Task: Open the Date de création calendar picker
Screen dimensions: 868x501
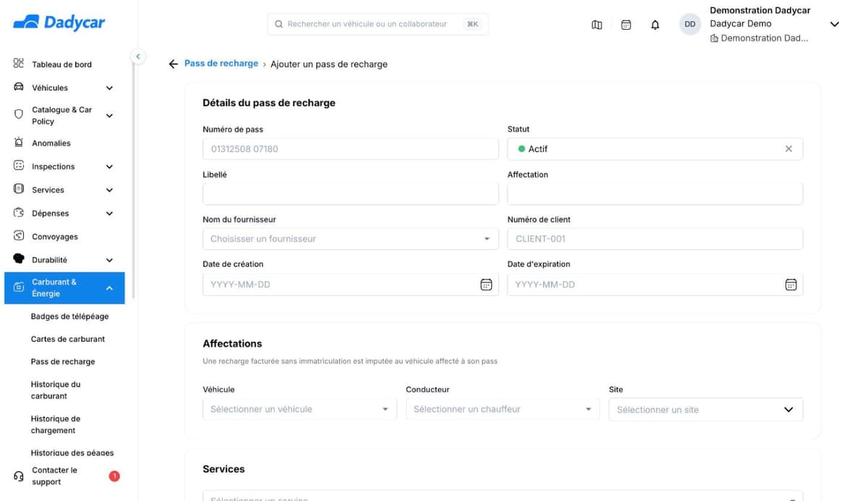Action: tap(486, 285)
